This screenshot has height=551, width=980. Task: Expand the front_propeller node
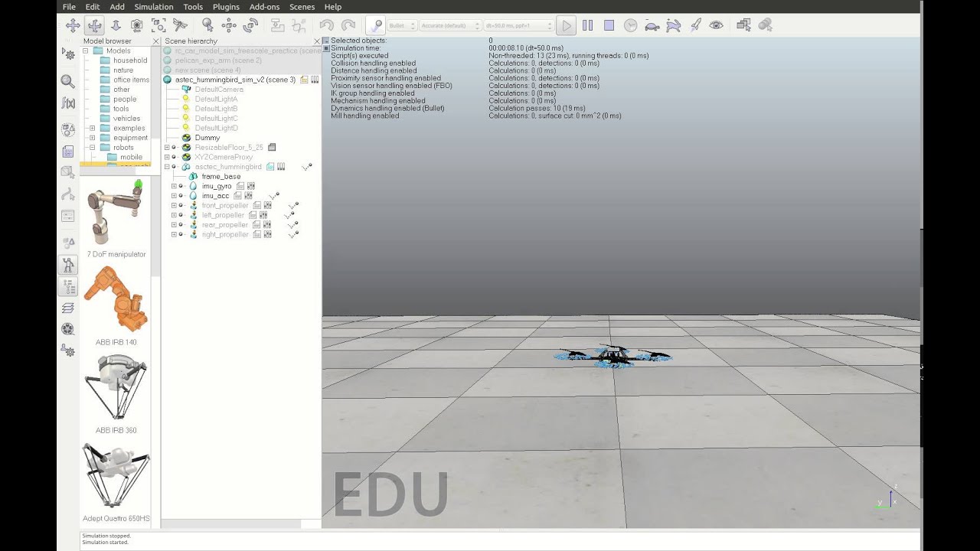(x=174, y=205)
